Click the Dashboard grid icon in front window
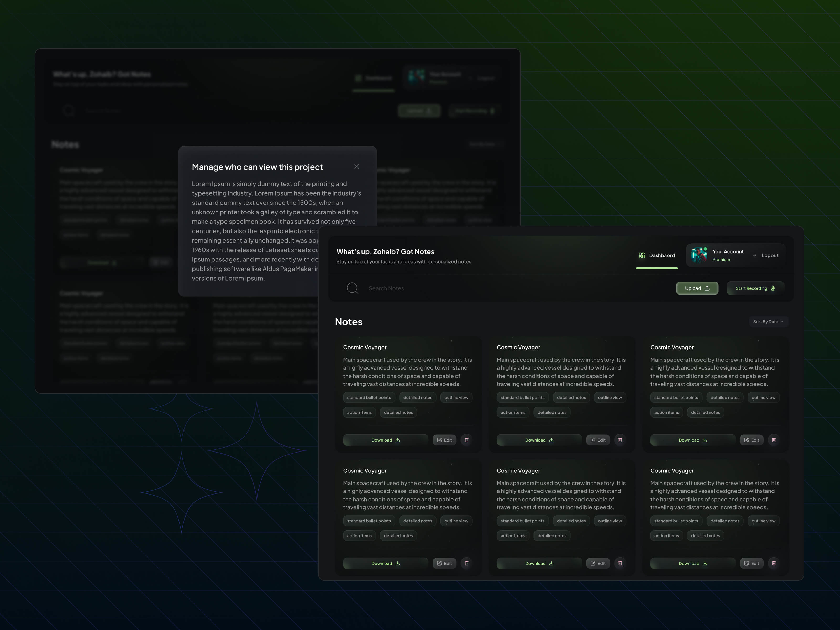840x630 pixels. point(642,255)
